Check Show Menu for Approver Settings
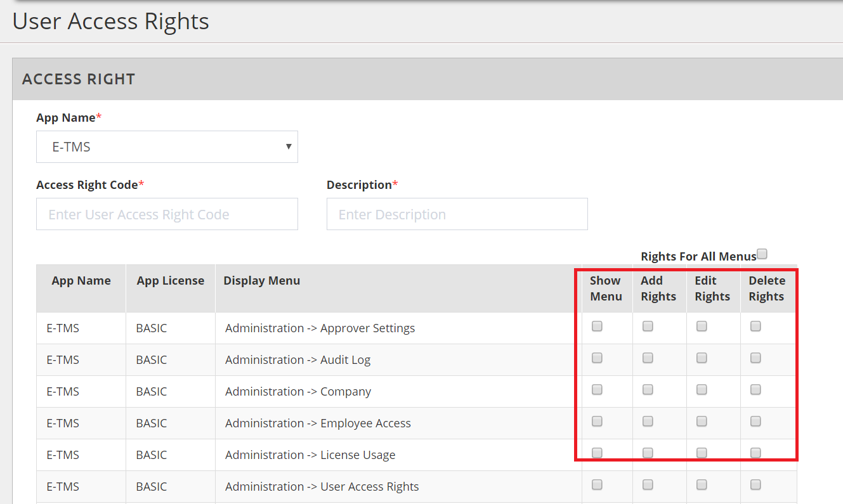 597,326
